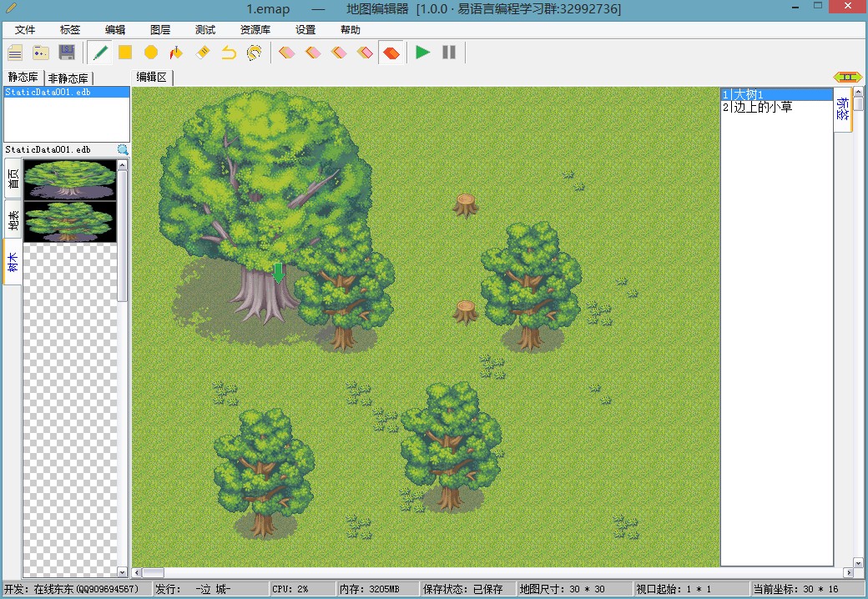
Task: Click the yellow double-arrow icon above the label list
Action: (847, 77)
